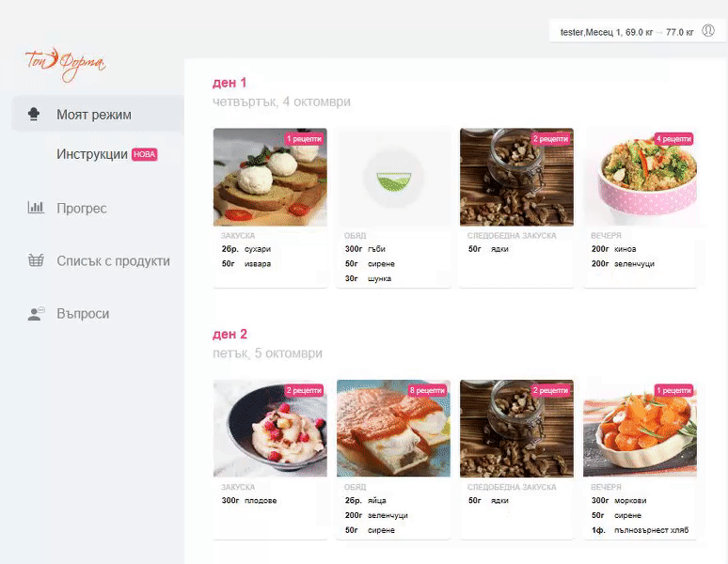Screen dimensions: 728x564
Task: Click the person chat icon for Въпроси
Action: pos(36,314)
